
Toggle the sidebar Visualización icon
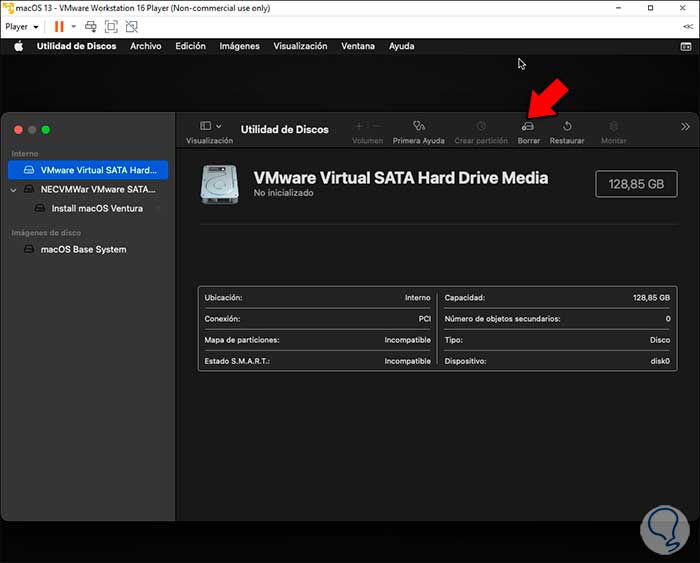pos(205,126)
